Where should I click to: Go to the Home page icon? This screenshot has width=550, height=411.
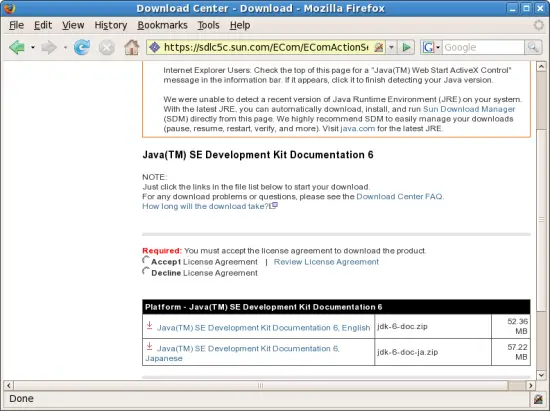pos(132,47)
